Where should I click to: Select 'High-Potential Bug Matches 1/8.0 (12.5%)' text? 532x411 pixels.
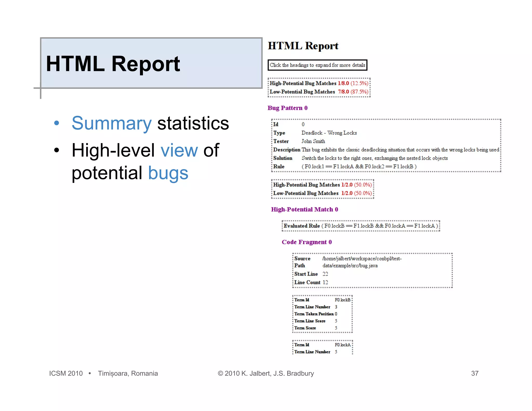pyautogui.click(x=319, y=83)
